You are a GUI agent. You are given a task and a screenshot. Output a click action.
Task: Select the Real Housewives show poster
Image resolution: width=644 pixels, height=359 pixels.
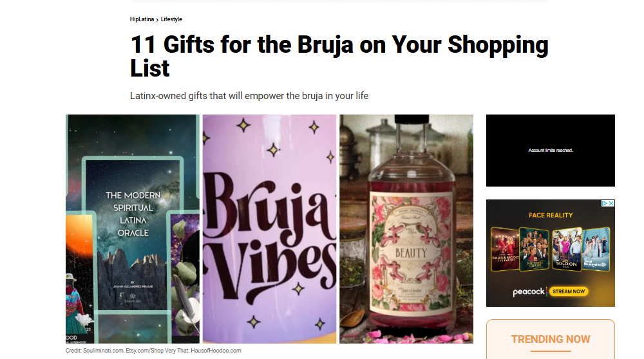596,249
